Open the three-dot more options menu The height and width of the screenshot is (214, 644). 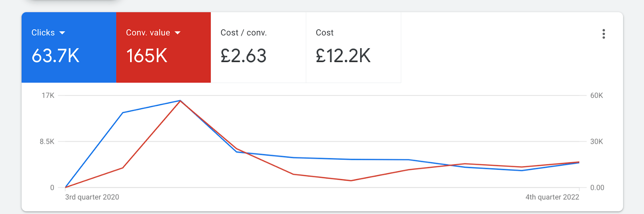[x=603, y=34]
